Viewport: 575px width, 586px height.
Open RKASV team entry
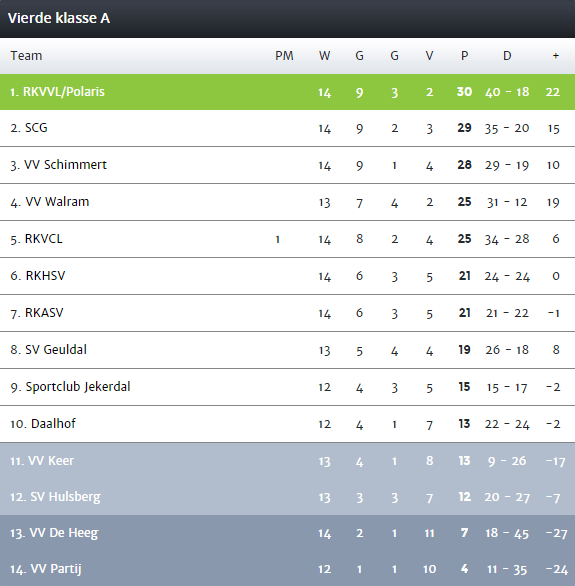[x=287, y=313]
